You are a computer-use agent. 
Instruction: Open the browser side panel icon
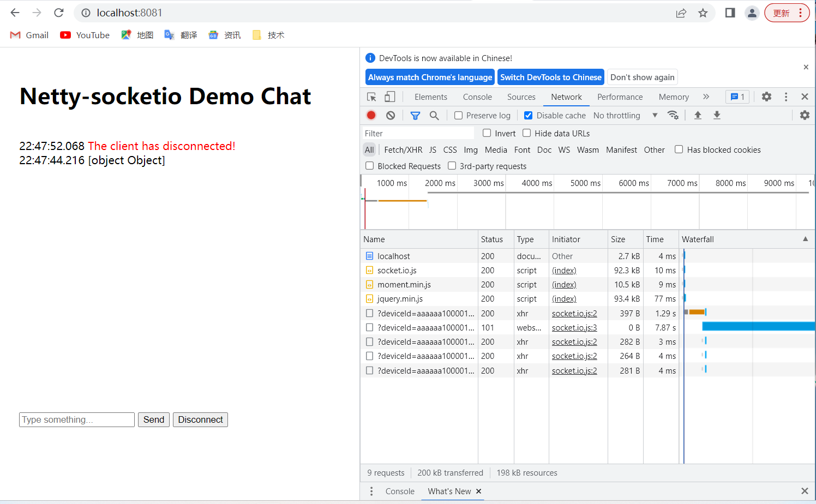tap(730, 13)
